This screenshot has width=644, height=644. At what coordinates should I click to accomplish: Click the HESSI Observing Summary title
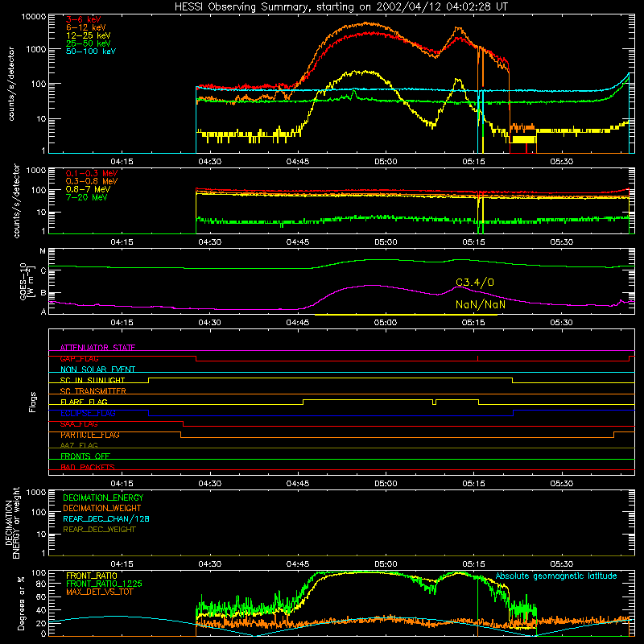tap(341, 6)
